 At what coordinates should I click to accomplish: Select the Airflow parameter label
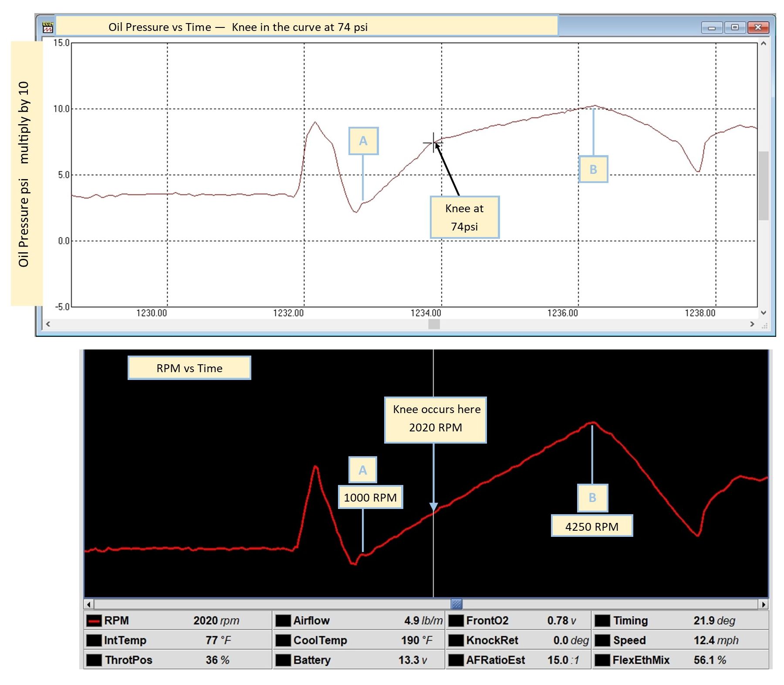311,621
